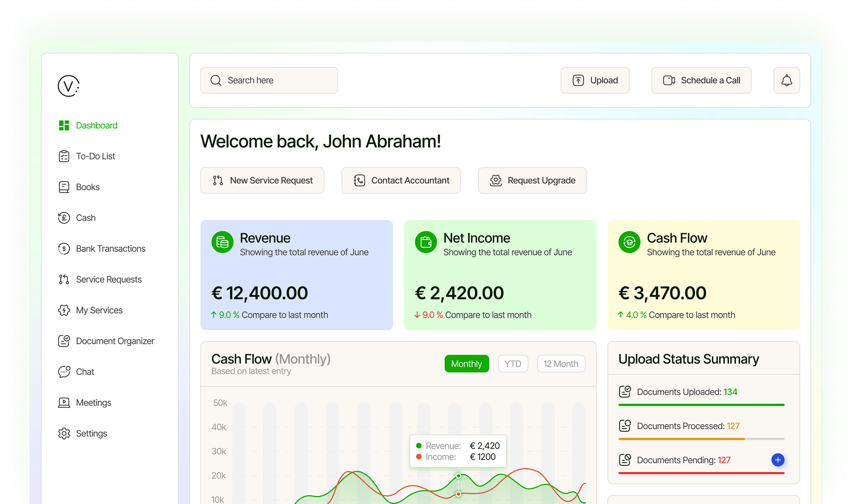Click the Cash Flow 4.0 % comparison text
This screenshot has width=852, height=504.
click(676, 315)
